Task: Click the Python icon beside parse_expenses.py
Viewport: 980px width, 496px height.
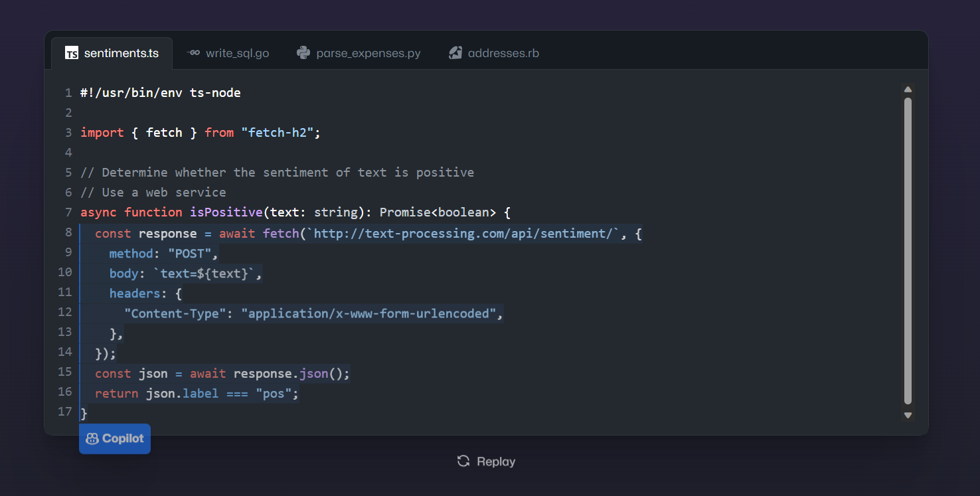Action: (303, 53)
